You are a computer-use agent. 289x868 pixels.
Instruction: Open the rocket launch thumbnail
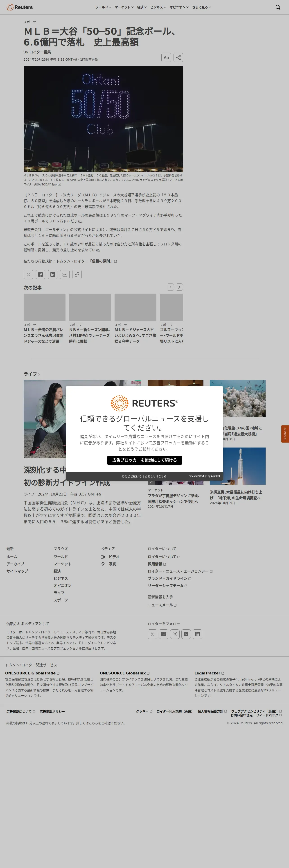[x=237, y=466]
